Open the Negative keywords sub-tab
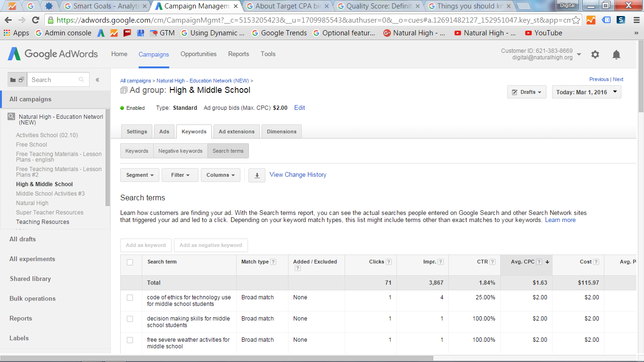 tap(180, 151)
